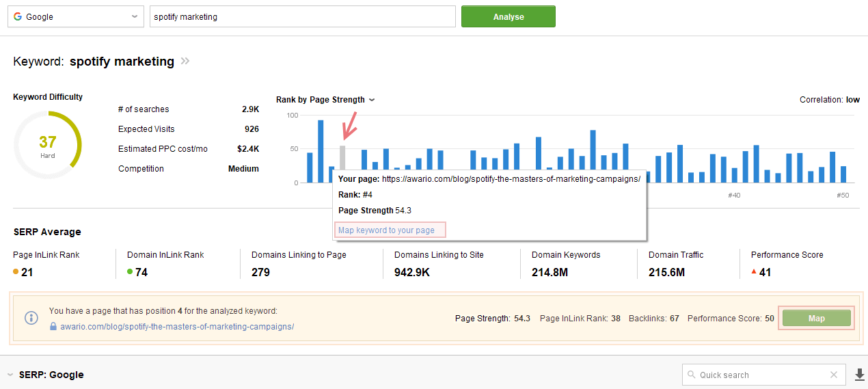Click the info icon in the notification banner
This screenshot has height=389, width=868.
click(31, 318)
